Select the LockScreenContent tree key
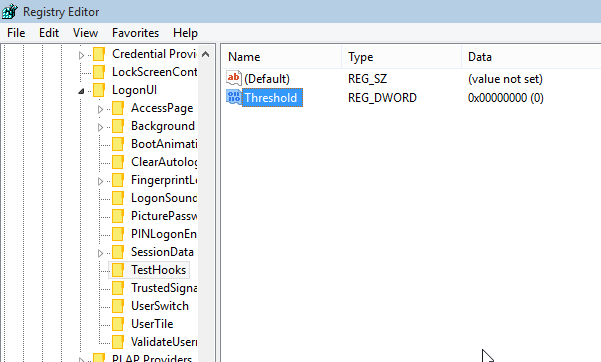 (x=154, y=72)
